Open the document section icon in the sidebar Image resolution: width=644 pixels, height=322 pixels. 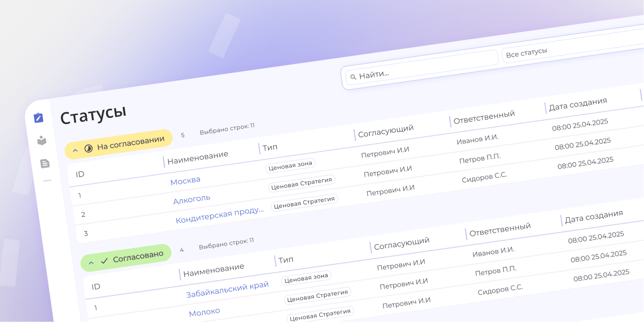[45, 163]
